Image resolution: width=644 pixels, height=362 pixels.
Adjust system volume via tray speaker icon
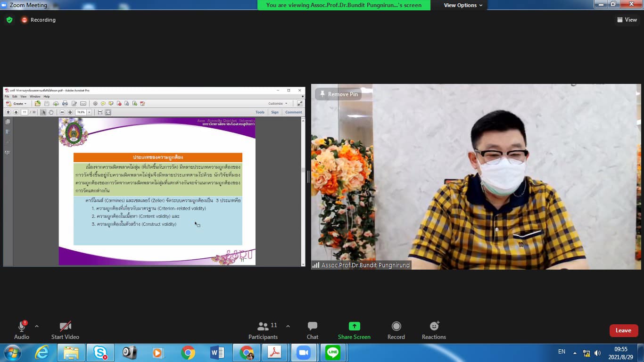pyautogui.click(x=597, y=353)
